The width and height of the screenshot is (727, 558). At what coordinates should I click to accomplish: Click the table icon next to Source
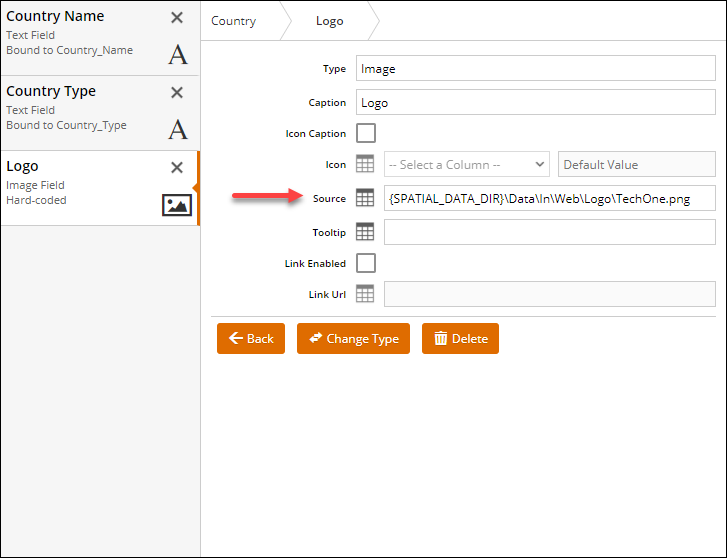[x=365, y=198]
